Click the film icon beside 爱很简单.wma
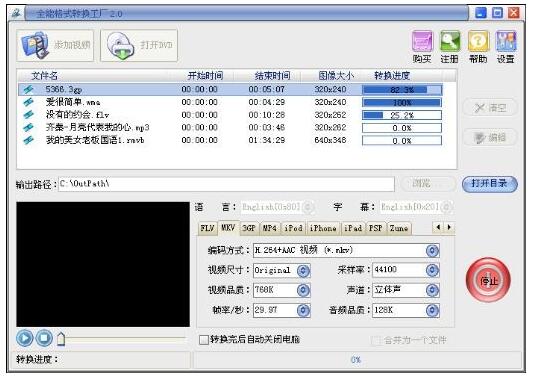 pyautogui.click(x=28, y=102)
